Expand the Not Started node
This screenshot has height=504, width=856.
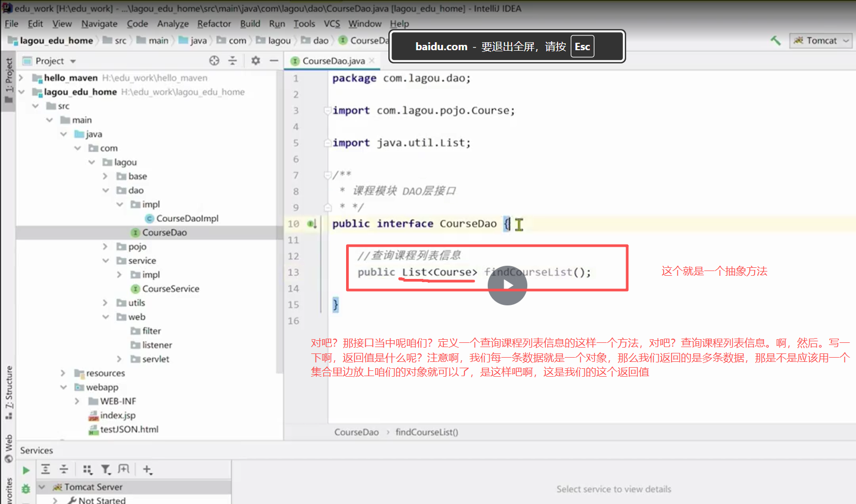coord(55,500)
